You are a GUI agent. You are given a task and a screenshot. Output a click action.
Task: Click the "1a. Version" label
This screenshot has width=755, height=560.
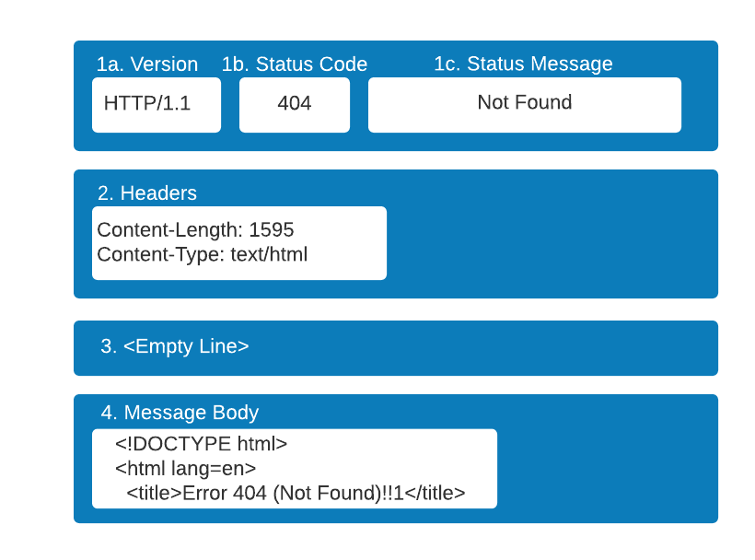[146, 64]
